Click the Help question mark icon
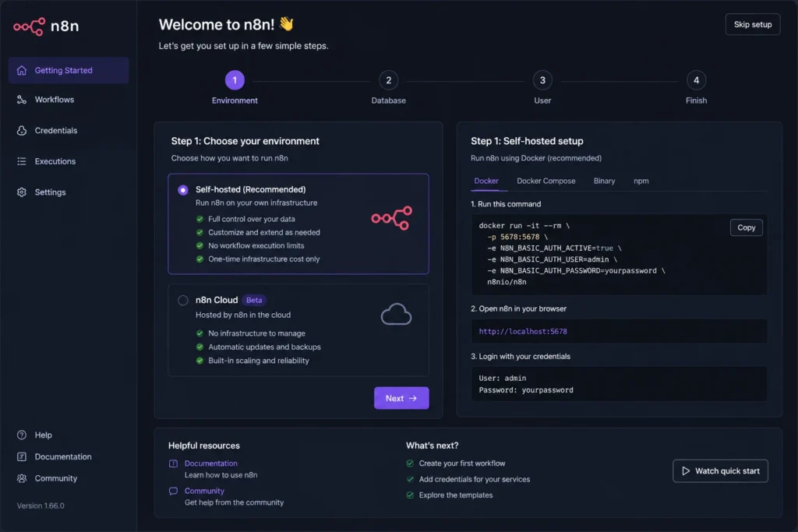The height and width of the screenshot is (532, 798). 21,435
